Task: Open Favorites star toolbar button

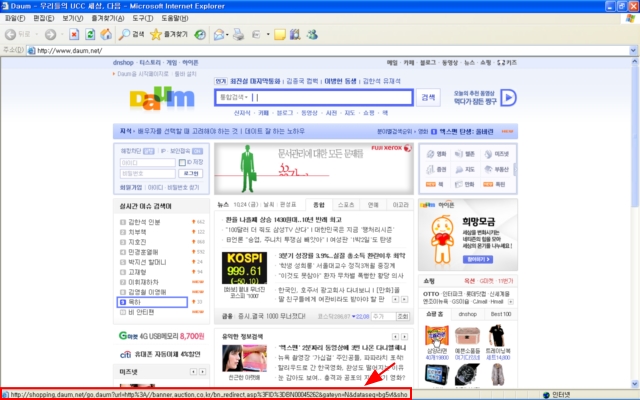Action: coord(169,35)
